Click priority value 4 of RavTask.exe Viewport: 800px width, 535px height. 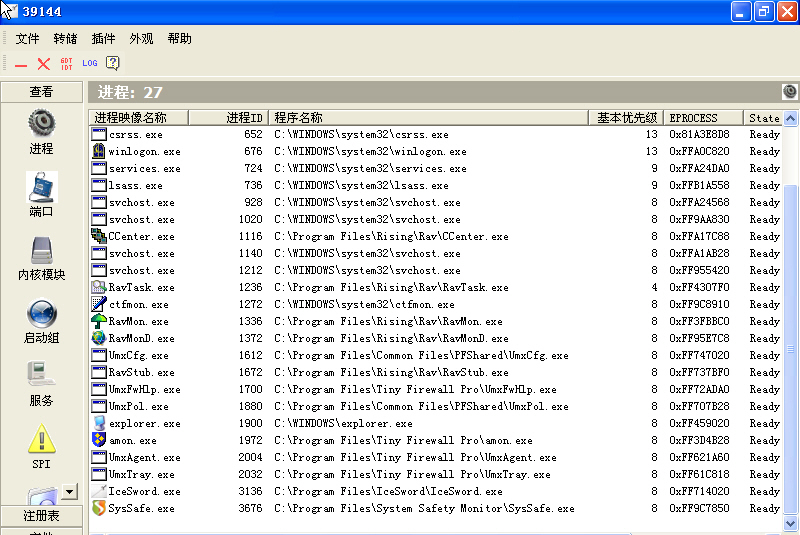click(x=654, y=287)
